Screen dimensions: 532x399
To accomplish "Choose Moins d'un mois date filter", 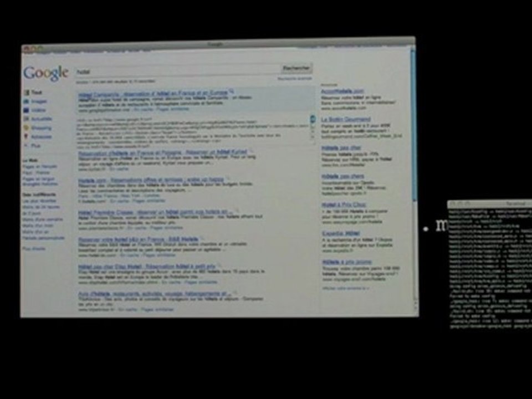I will (38, 226).
